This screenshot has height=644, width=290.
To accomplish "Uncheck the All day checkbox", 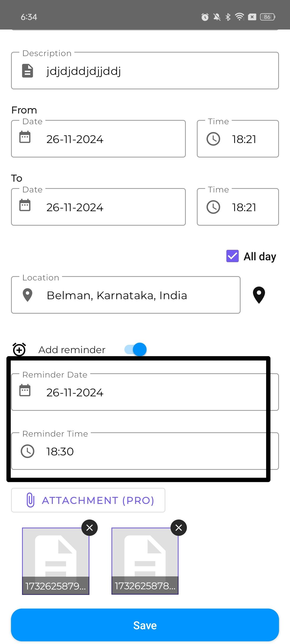I will (x=233, y=256).
